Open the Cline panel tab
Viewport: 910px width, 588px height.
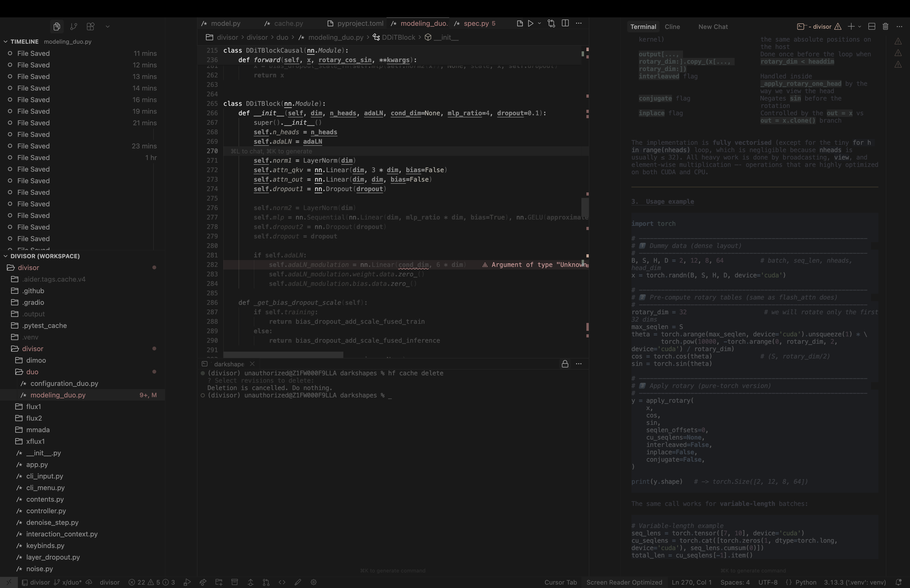[672, 27]
